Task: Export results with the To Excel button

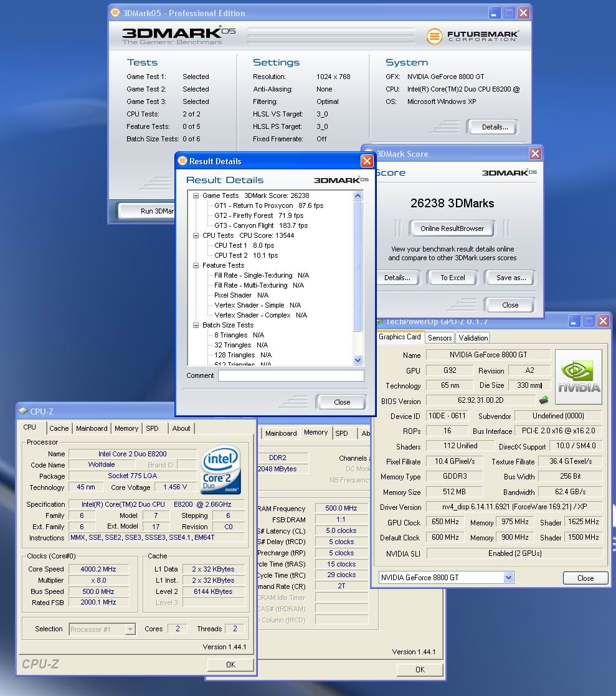Action: [453, 278]
